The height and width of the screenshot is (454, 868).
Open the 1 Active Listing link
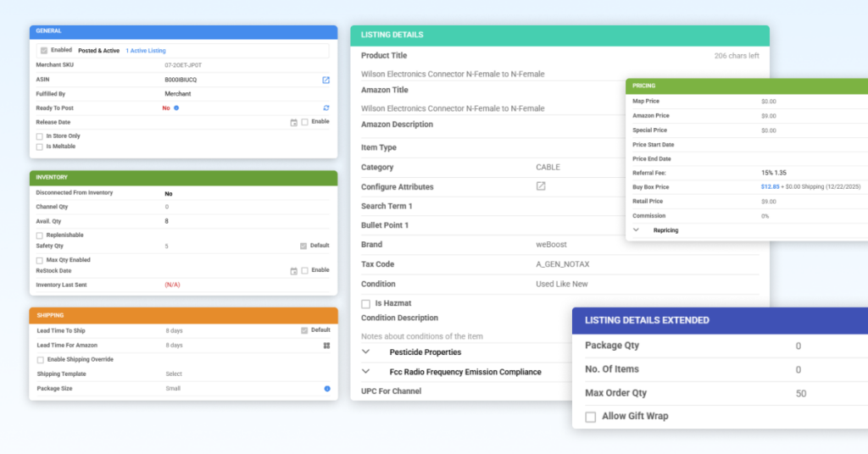pos(146,50)
